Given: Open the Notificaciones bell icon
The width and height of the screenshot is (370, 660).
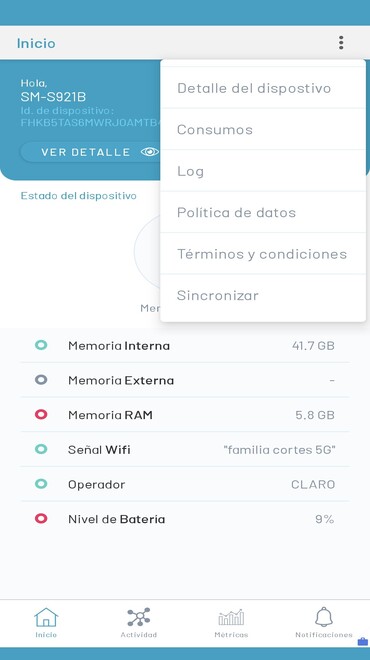Looking at the screenshot, I should pyautogui.click(x=324, y=617).
